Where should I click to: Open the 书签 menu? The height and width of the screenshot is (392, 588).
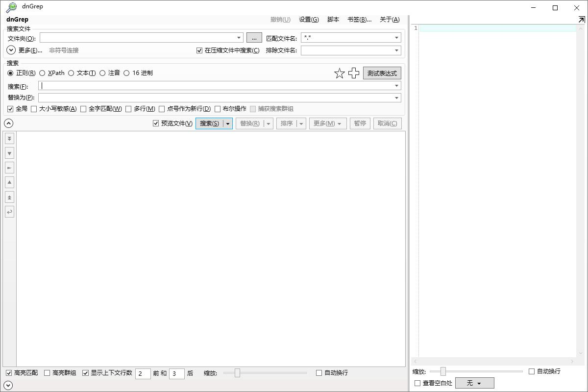point(359,20)
